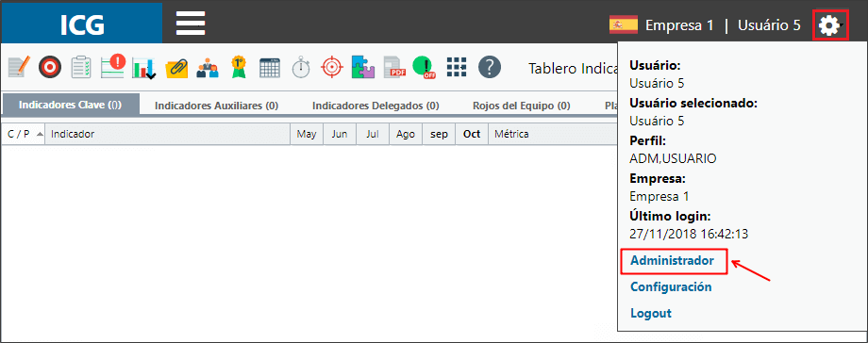The width and height of the screenshot is (868, 343).
Task: Click the notepad with pencil edit icon
Action: point(18,68)
